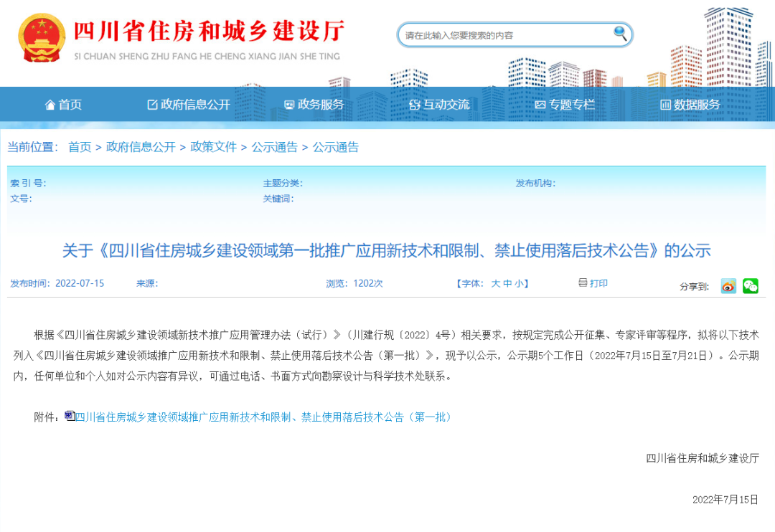The width and height of the screenshot is (775, 532).
Task: Open the 首页 navigation menu item
Action: point(63,105)
